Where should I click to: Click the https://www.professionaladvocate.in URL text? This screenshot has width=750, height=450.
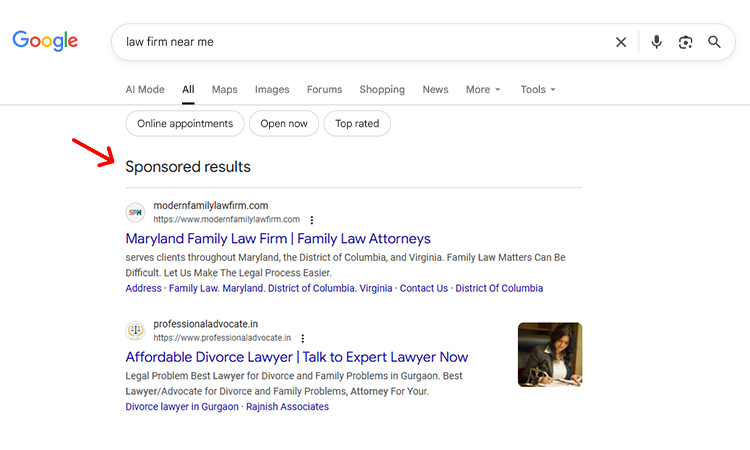pyautogui.click(x=222, y=338)
